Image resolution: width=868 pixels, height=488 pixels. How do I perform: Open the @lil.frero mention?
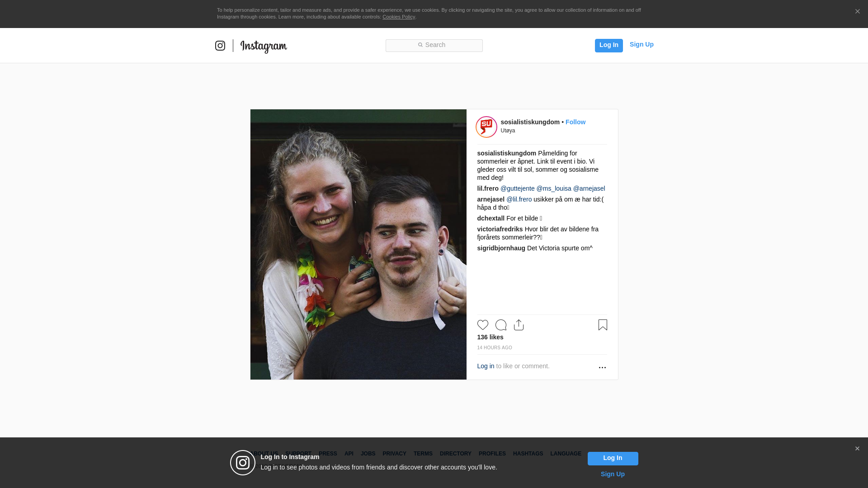point(519,199)
